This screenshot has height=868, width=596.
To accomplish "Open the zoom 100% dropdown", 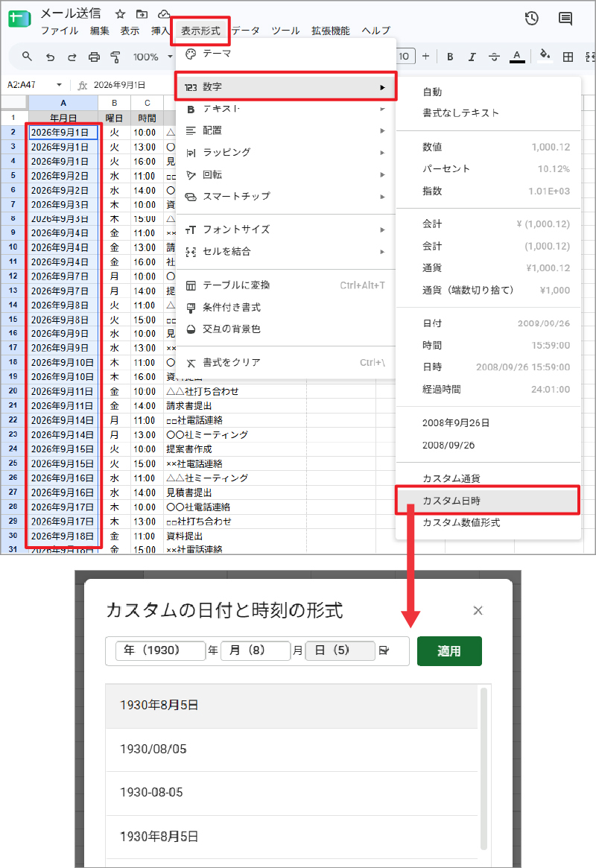I will [x=153, y=57].
